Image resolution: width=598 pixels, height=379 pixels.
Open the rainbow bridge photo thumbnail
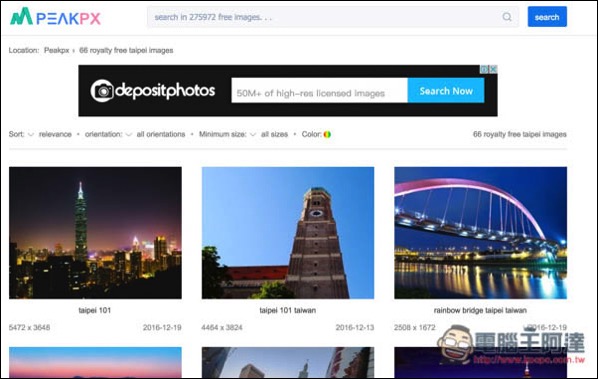tap(481, 233)
